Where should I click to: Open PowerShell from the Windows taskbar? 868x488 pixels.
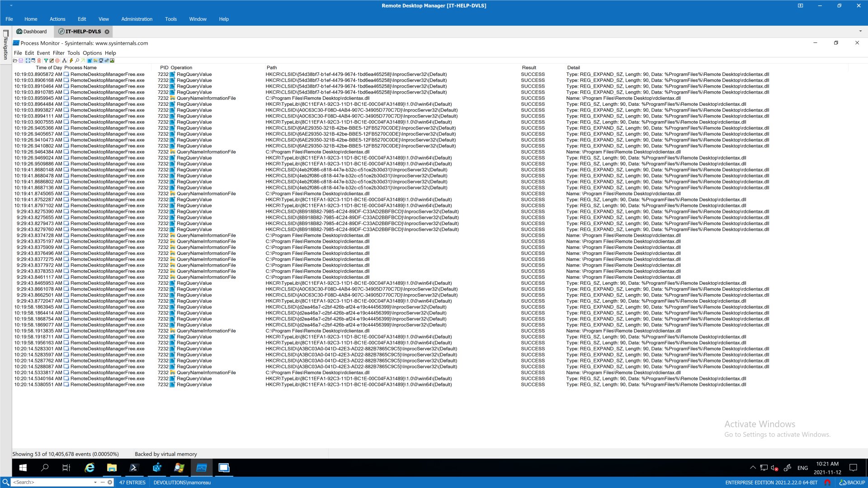tap(134, 468)
